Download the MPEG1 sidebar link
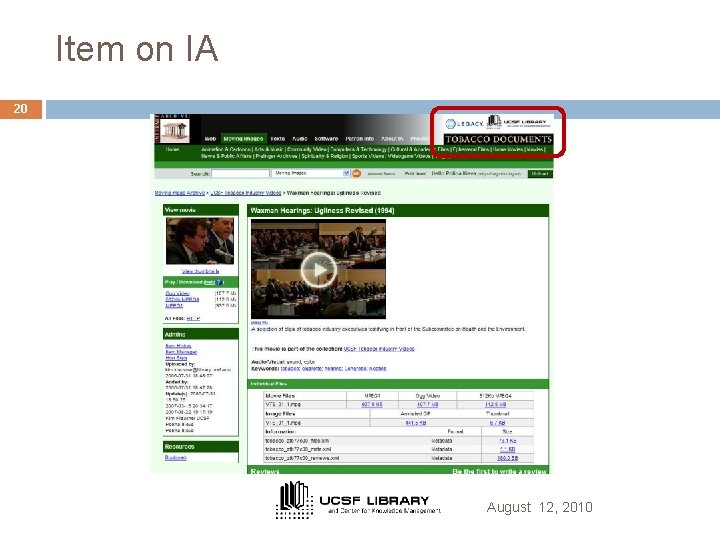Viewport: 720px width, 540px height. point(174,305)
